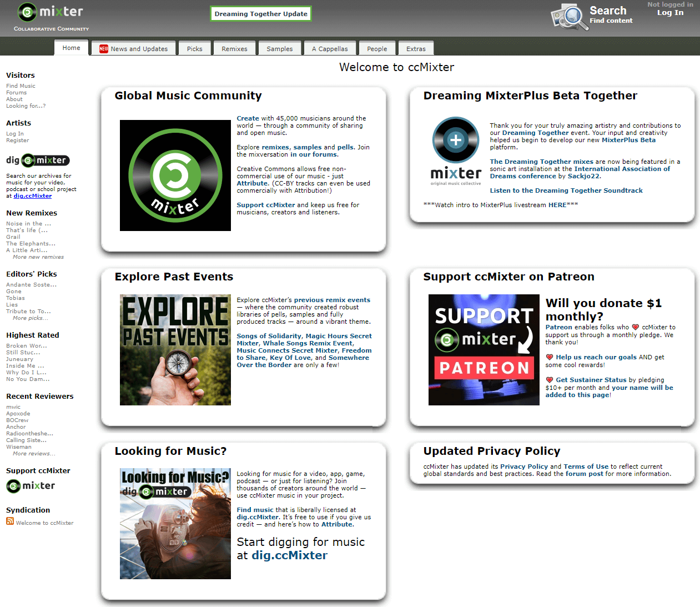This screenshot has width=700, height=607.
Task: Open the Songs of Solidarity event
Action: point(269,336)
